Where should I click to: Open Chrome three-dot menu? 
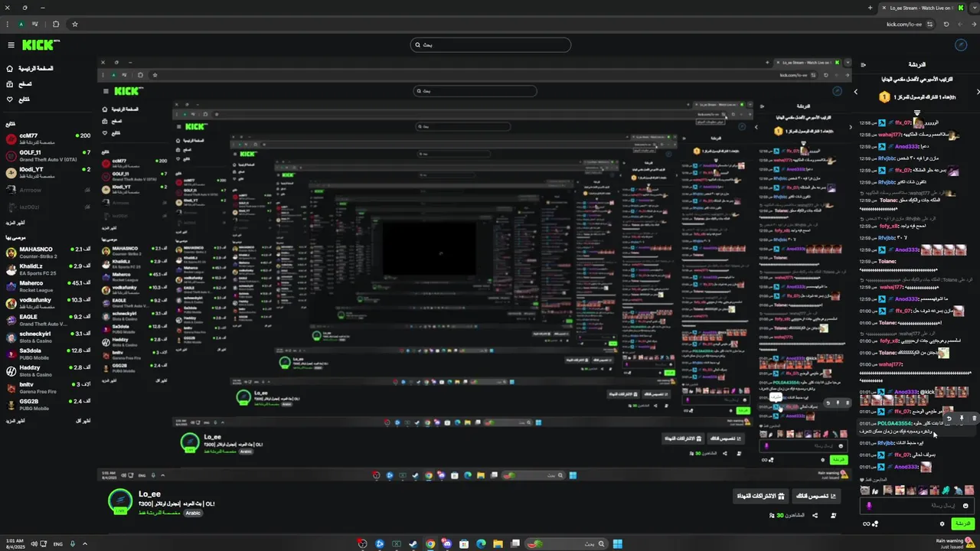click(x=6, y=24)
